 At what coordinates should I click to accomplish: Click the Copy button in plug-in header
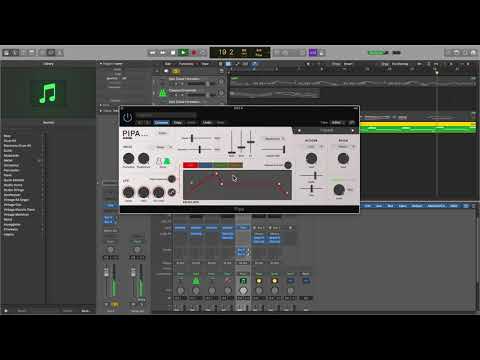[x=177, y=122]
